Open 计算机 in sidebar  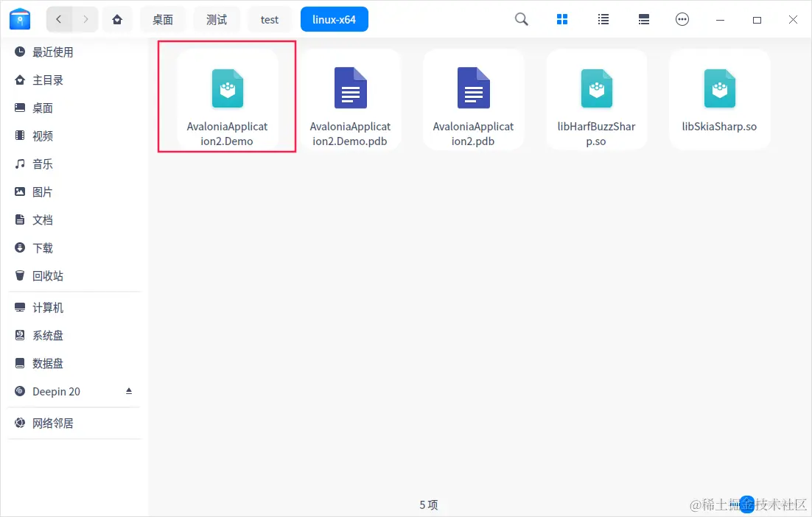click(x=74, y=307)
